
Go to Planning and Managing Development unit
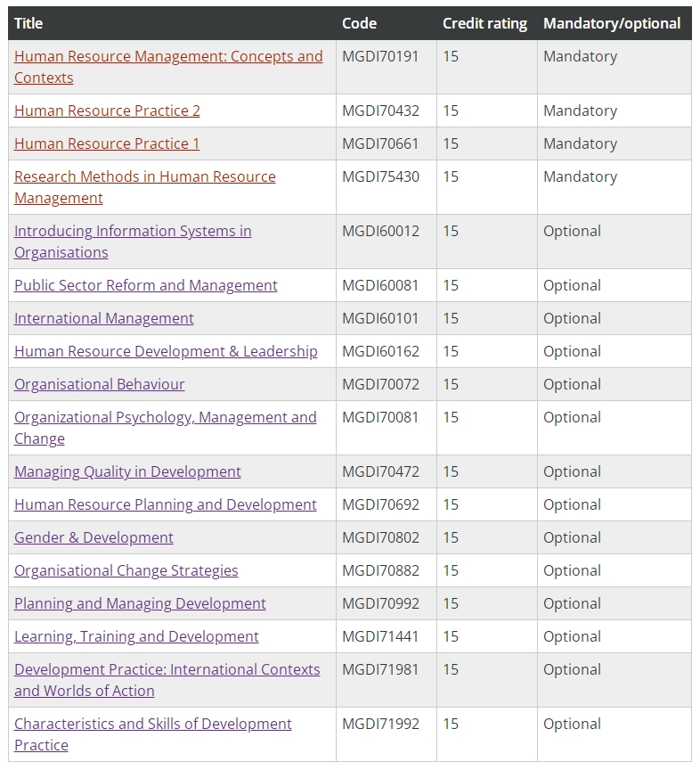tap(140, 604)
